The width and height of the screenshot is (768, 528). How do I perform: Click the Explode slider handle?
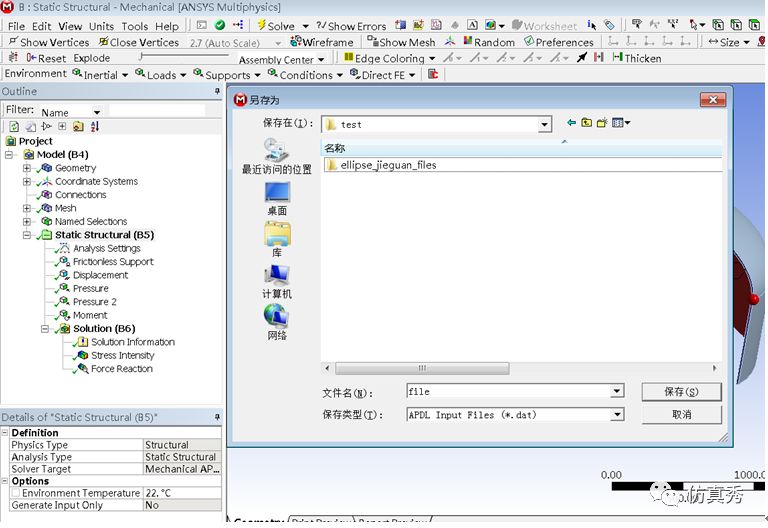(141, 57)
